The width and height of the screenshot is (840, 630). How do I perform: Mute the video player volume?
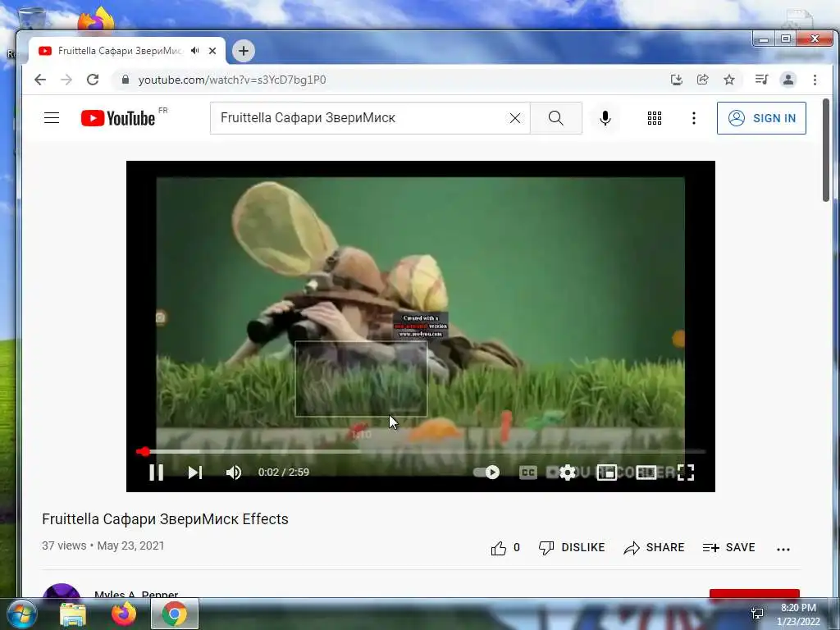234,472
